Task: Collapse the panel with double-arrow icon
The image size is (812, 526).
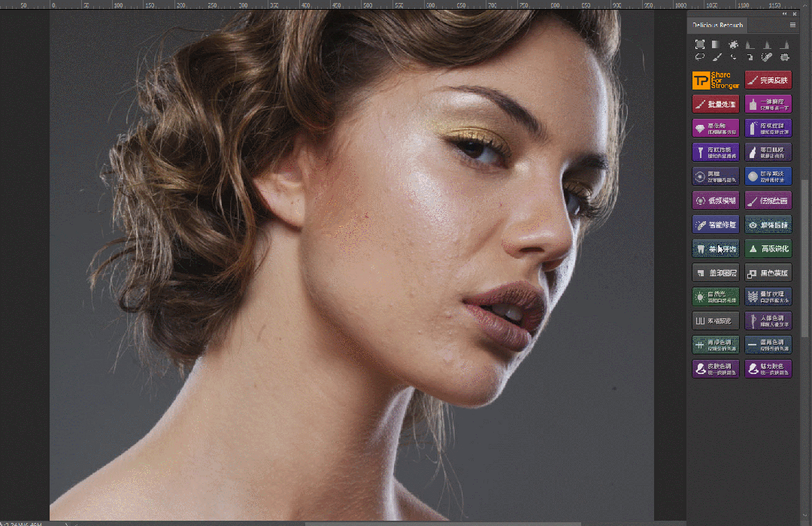Action: point(784,14)
